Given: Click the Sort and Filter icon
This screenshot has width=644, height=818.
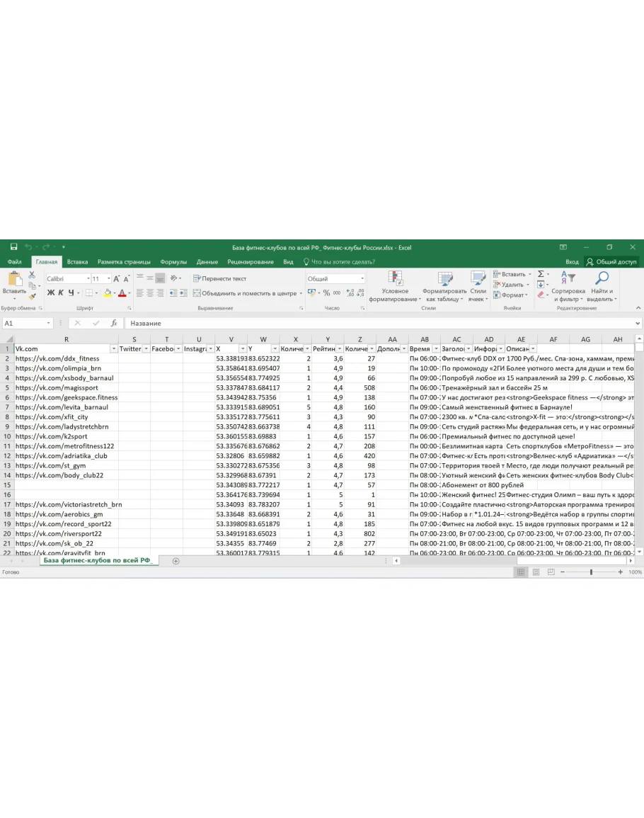Looking at the screenshot, I should (x=568, y=278).
